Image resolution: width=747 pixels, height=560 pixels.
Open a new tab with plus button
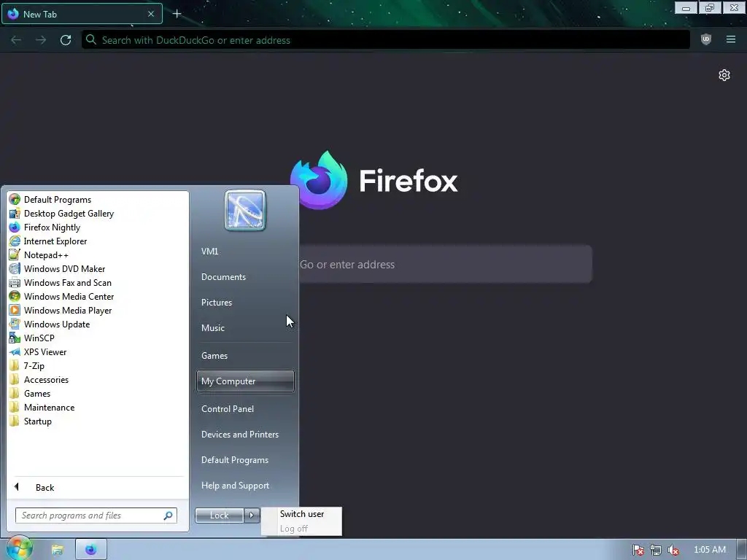(x=177, y=14)
